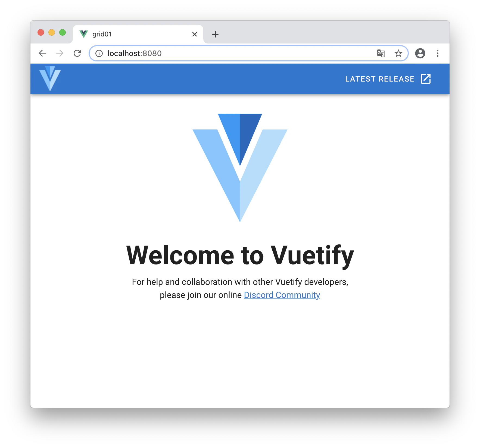The width and height of the screenshot is (480, 448).
Task: Reload the localhost page
Action: click(77, 53)
